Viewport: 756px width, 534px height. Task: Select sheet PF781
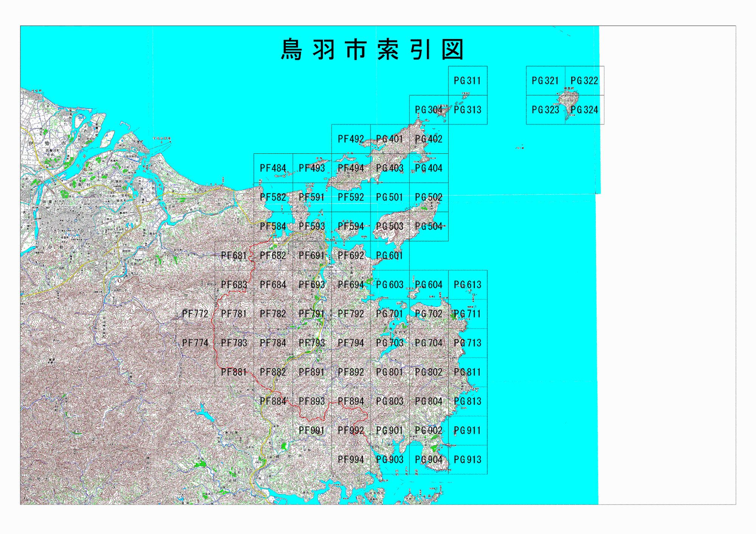(x=234, y=314)
